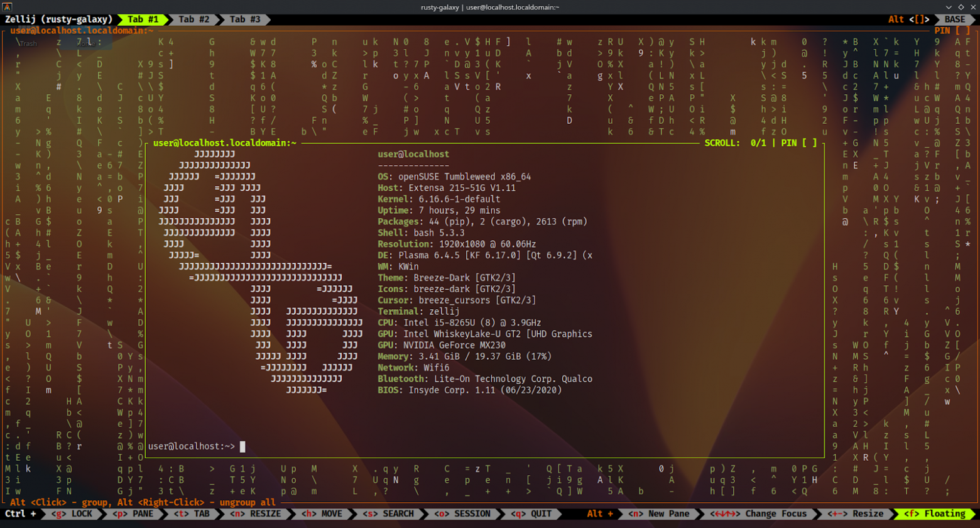The height and width of the screenshot is (528, 980).
Task: Click the shell prompt in the floating pane
Action: click(192, 446)
